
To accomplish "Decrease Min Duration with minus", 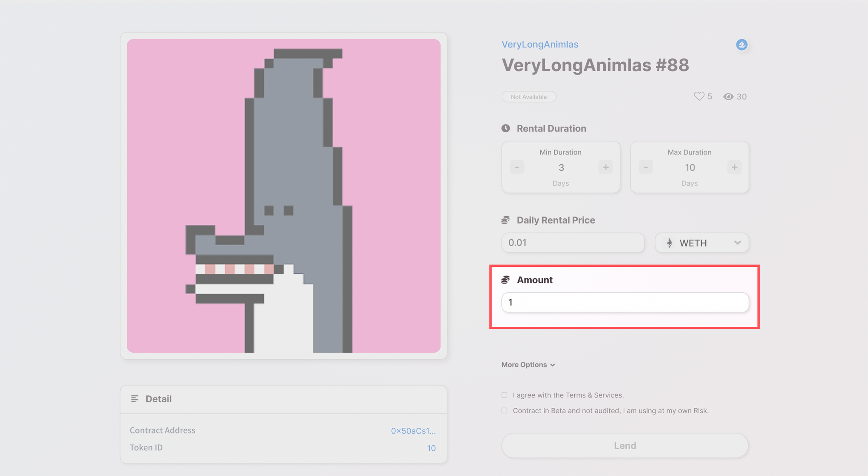I will pos(517,167).
